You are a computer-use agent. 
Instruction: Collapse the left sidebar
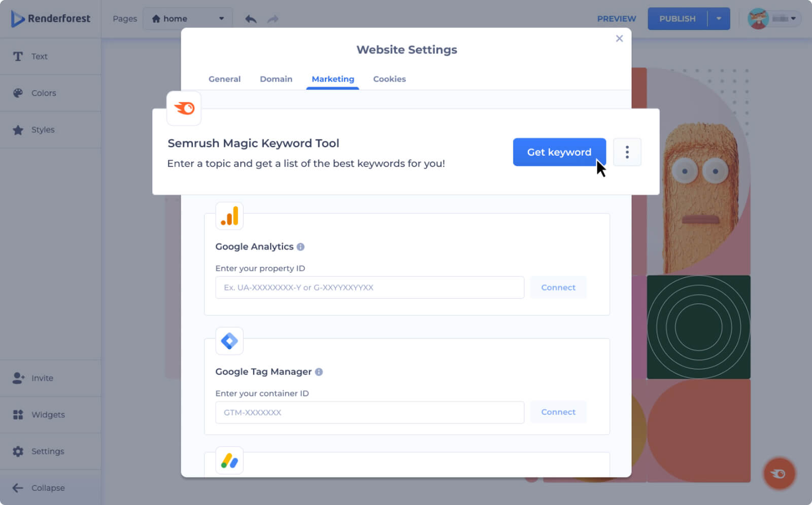pos(40,488)
